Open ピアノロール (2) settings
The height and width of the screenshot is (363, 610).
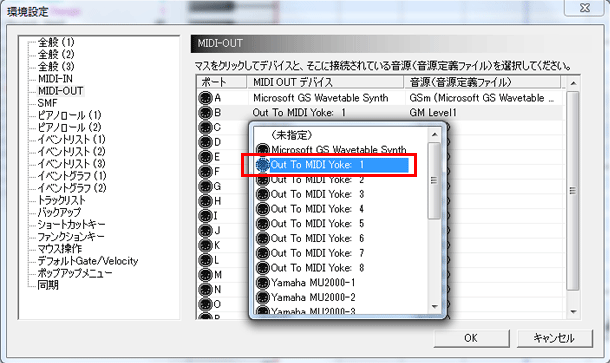click(x=69, y=127)
